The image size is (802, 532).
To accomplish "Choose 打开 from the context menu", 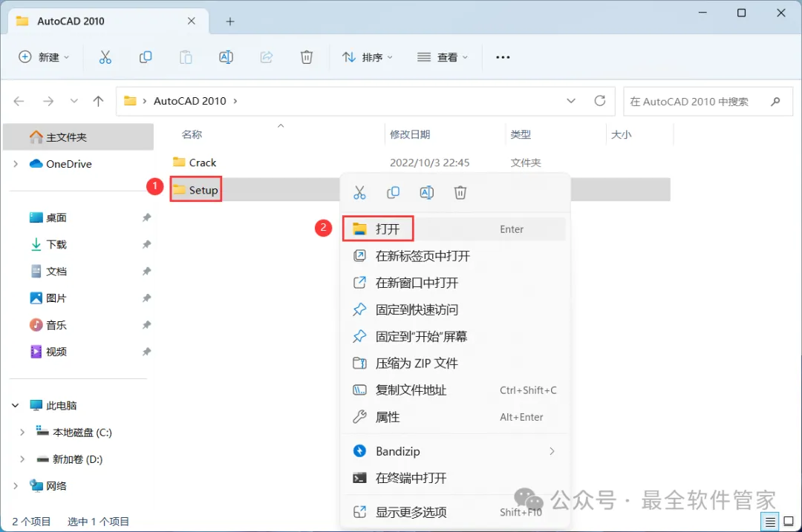I will coord(454,229).
